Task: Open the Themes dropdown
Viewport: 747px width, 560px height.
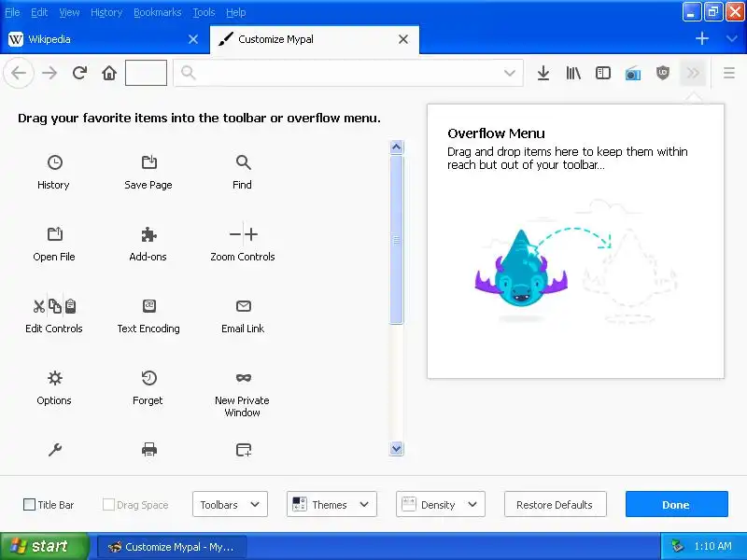Action: coord(331,504)
